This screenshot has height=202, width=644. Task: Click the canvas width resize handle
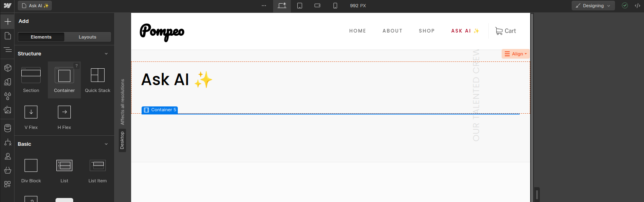(x=537, y=195)
